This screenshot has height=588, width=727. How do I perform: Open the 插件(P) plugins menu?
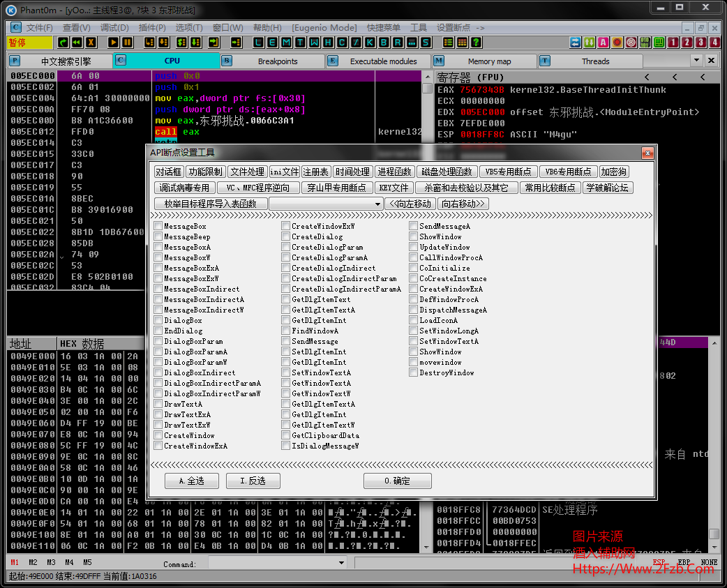click(152, 28)
